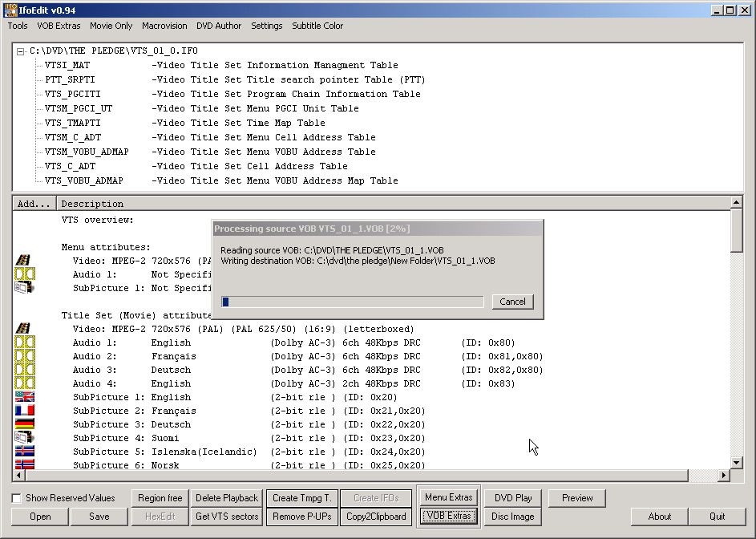Viewport: 756px width, 539px height.
Task: Click the horizontal scrollbar right arrow
Action: 724,476
